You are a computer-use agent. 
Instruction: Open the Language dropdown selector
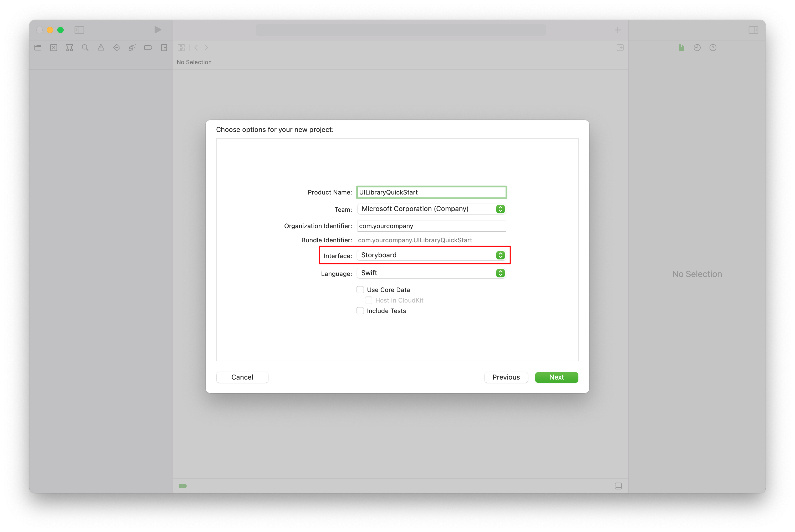(x=501, y=273)
